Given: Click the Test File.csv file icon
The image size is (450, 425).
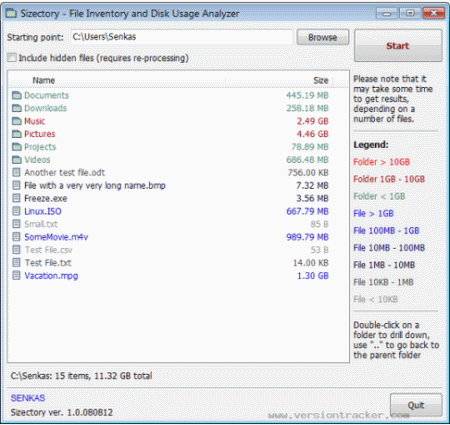Looking at the screenshot, I should (x=16, y=250).
